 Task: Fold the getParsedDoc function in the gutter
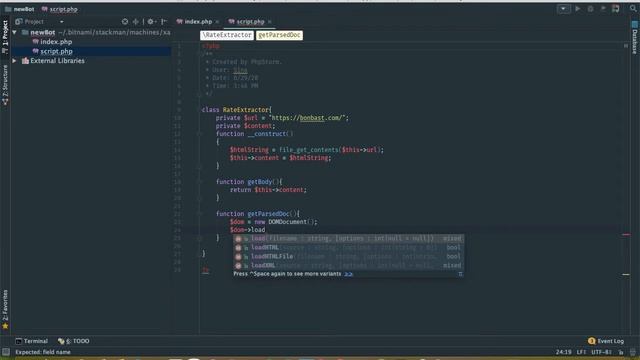[200, 214]
